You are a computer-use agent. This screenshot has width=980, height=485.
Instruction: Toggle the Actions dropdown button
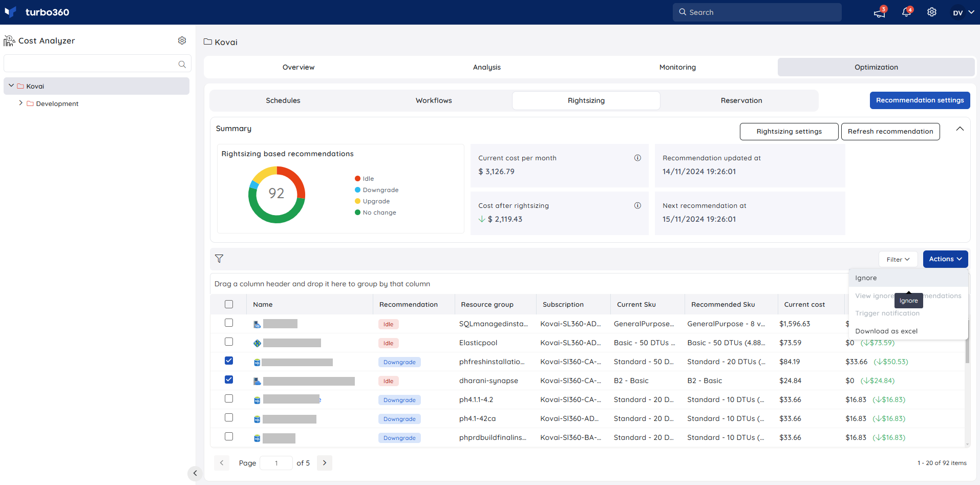(945, 259)
